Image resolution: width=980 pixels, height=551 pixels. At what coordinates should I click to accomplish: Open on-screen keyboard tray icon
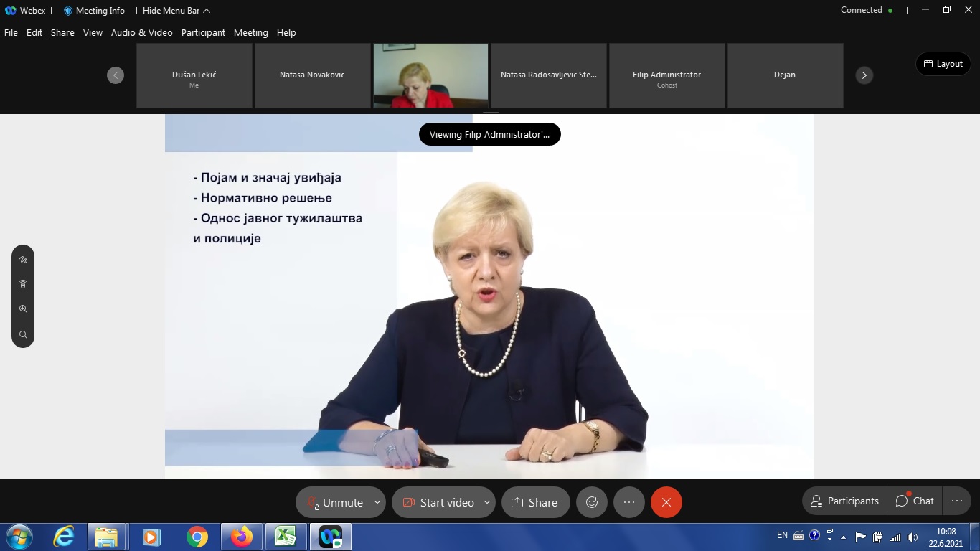point(798,535)
